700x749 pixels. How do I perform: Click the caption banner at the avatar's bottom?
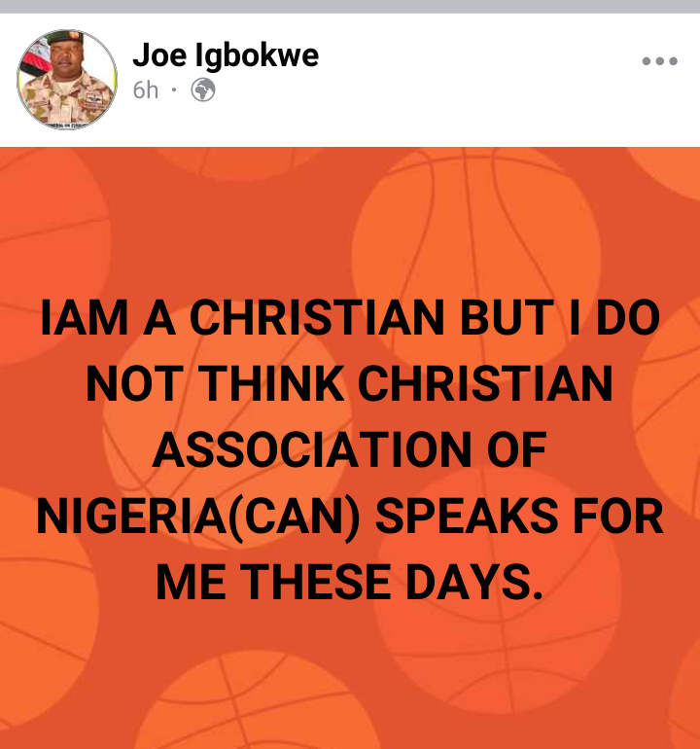coord(67,125)
